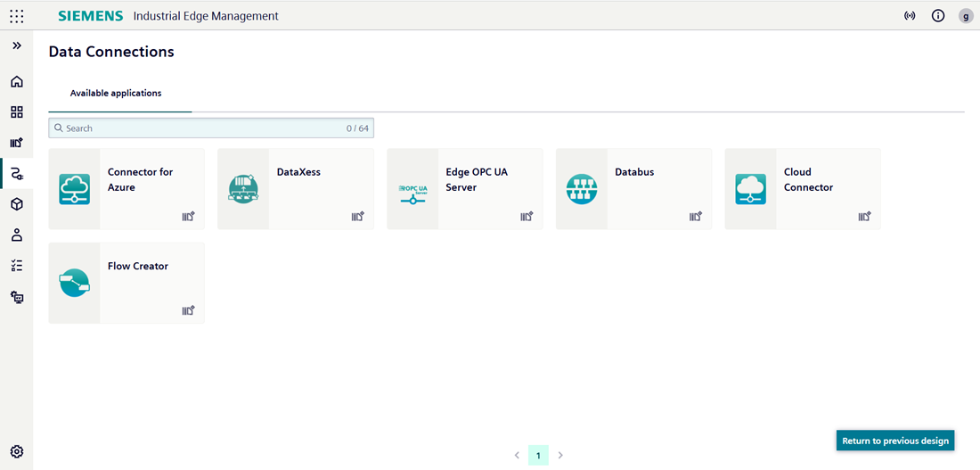
Task: Open the Databus title
Action: pyautogui.click(x=634, y=172)
